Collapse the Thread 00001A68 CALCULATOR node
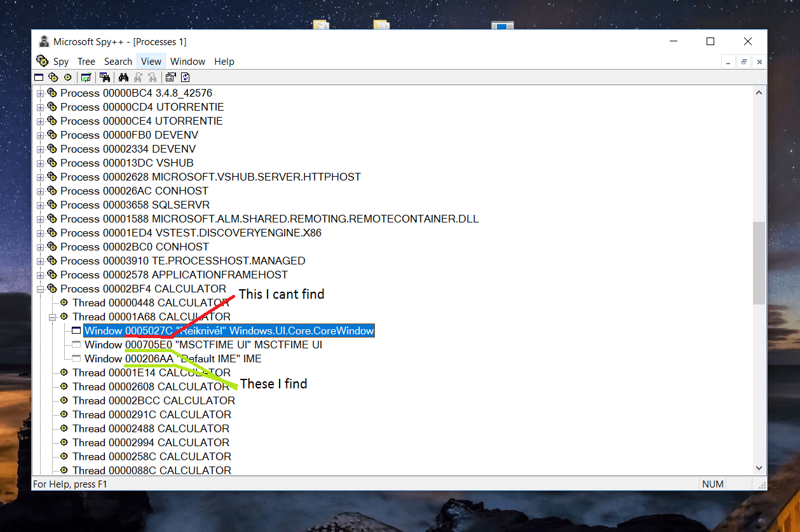 [53, 317]
